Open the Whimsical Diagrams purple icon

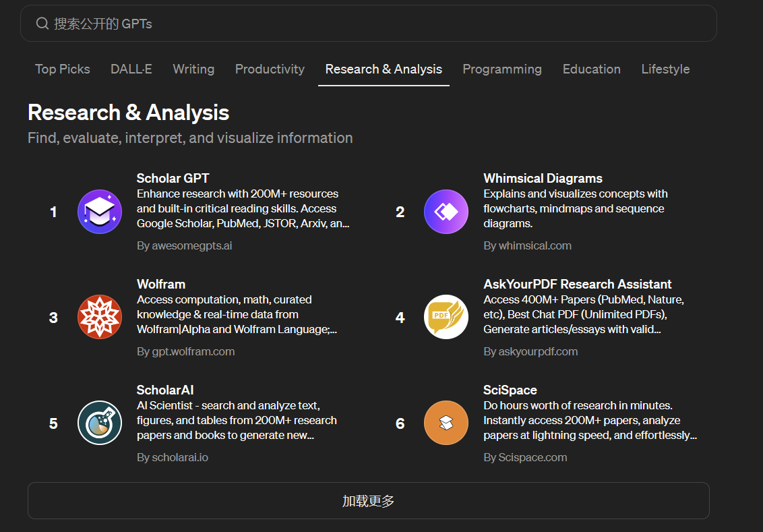point(446,212)
